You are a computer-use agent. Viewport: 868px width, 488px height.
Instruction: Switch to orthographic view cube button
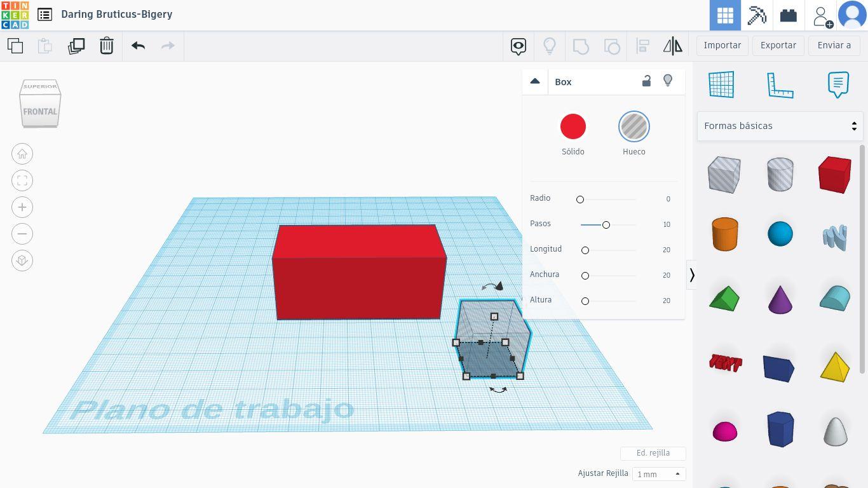22,261
